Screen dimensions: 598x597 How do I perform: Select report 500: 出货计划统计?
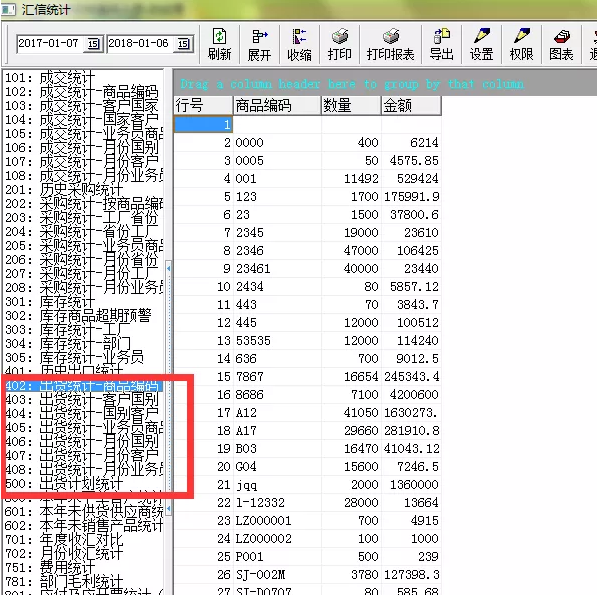pyautogui.click(x=64, y=484)
